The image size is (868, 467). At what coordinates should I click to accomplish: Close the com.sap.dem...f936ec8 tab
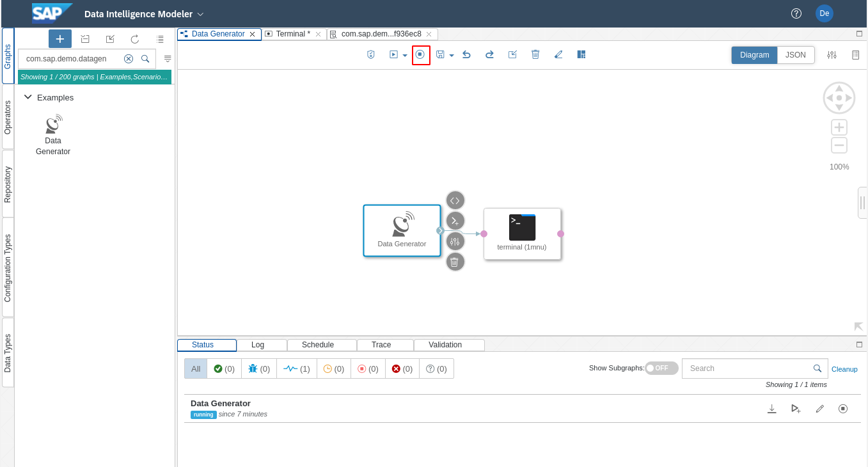429,34
